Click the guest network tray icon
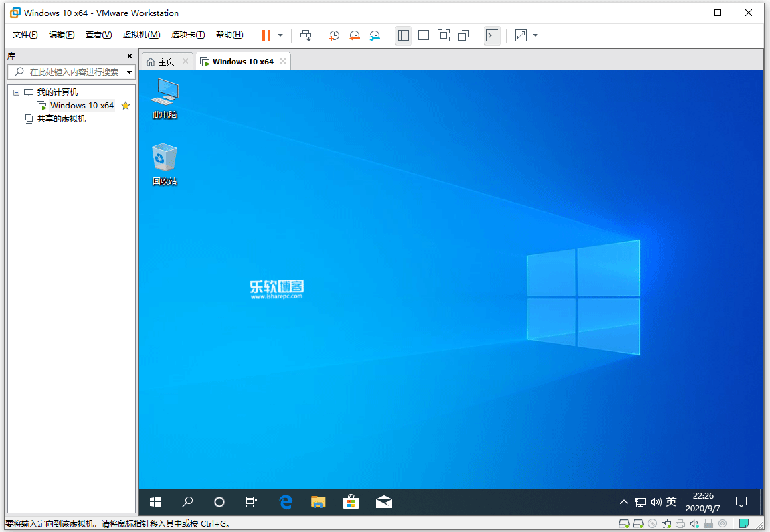Image resolution: width=770 pixels, height=532 pixels. 640,501
